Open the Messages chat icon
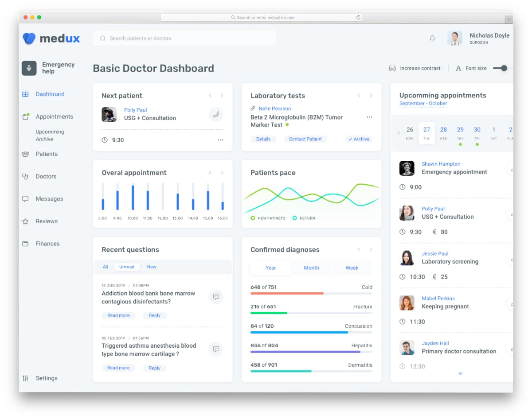This screenshot has width=532, height=419. click(x=26, y=198)
